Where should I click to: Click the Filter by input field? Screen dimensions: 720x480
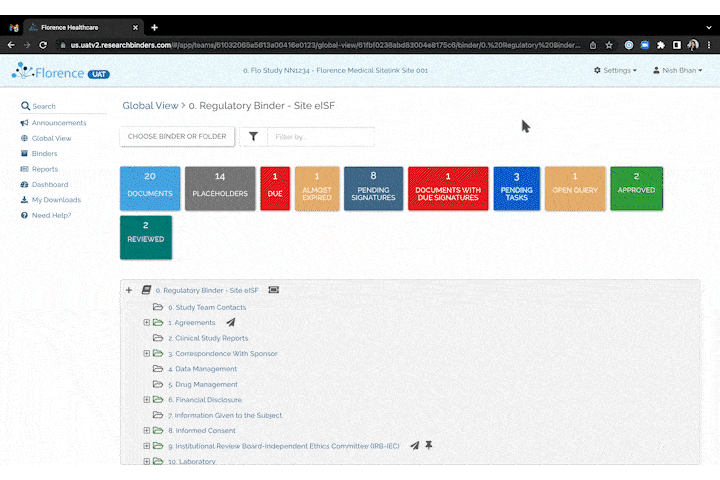pyautogui.click(x=321, y=136)
